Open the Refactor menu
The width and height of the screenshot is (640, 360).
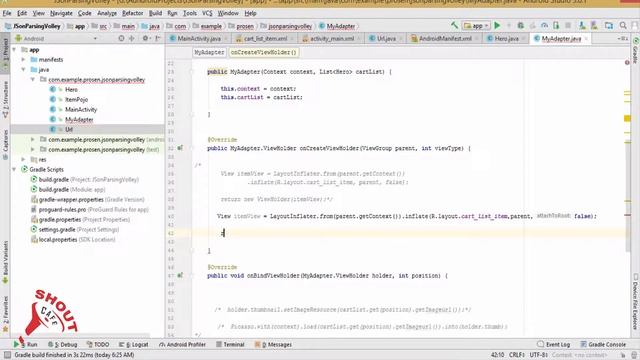point(133,13)
